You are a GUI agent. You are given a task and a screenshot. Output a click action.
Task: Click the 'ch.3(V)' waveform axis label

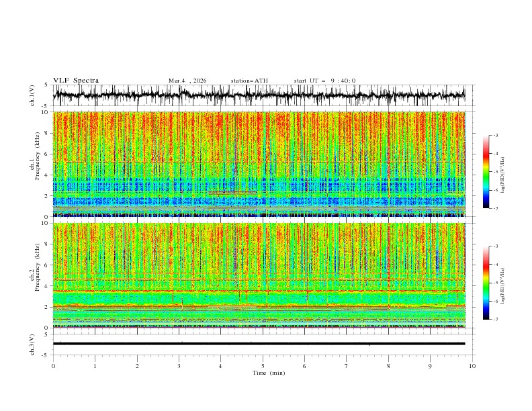coord(32,345)
